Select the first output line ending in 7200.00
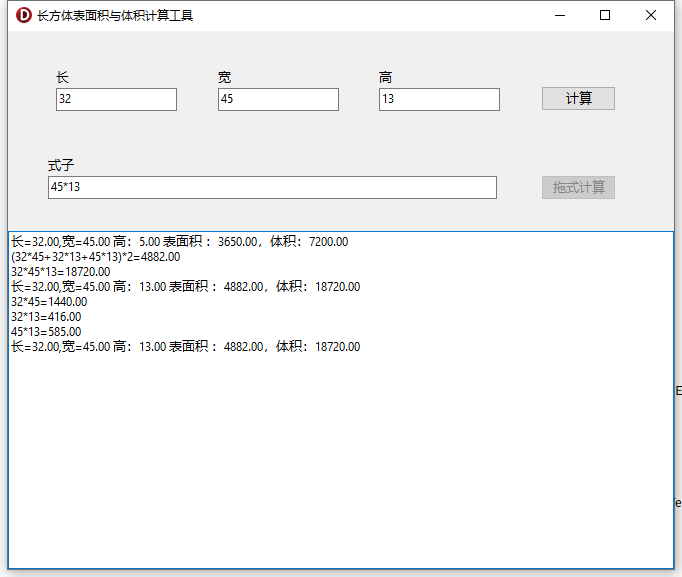This screenshot has height=577, width=682. tap(180, 241)
